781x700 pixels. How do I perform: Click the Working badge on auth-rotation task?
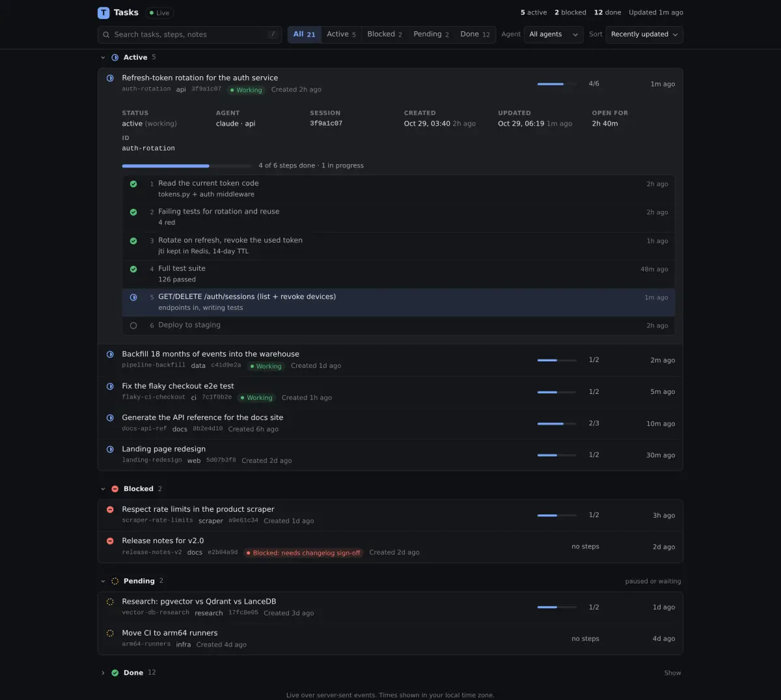(246, 90)
